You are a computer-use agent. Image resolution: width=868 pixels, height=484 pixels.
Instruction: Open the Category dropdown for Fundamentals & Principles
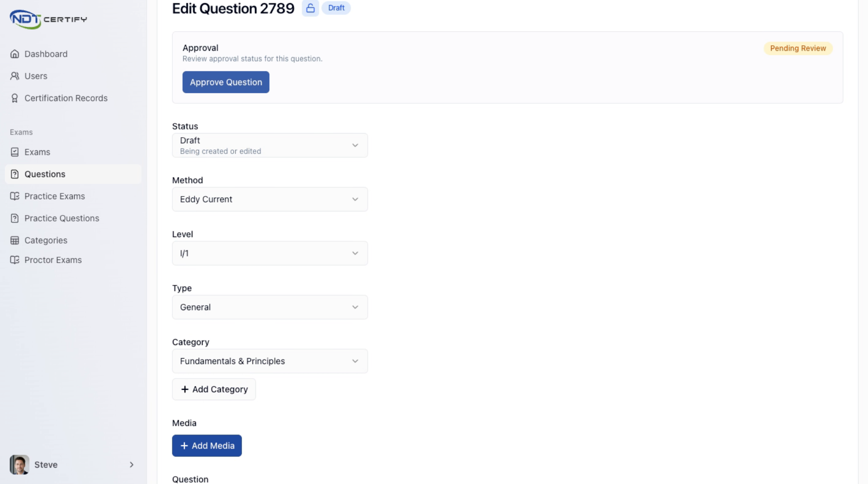point(270,361)
